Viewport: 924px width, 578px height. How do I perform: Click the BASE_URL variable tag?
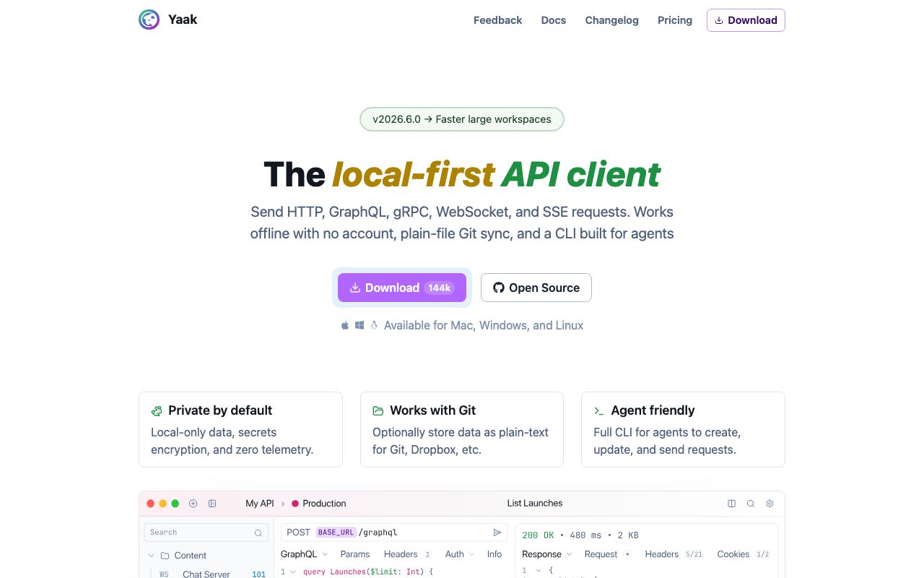[x=336, y=532]
